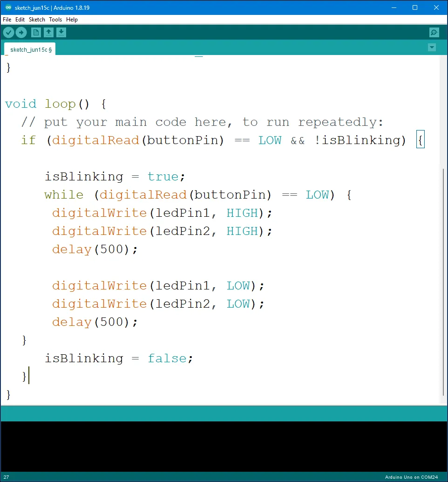Minimize the Arduino window

point(394,7)
